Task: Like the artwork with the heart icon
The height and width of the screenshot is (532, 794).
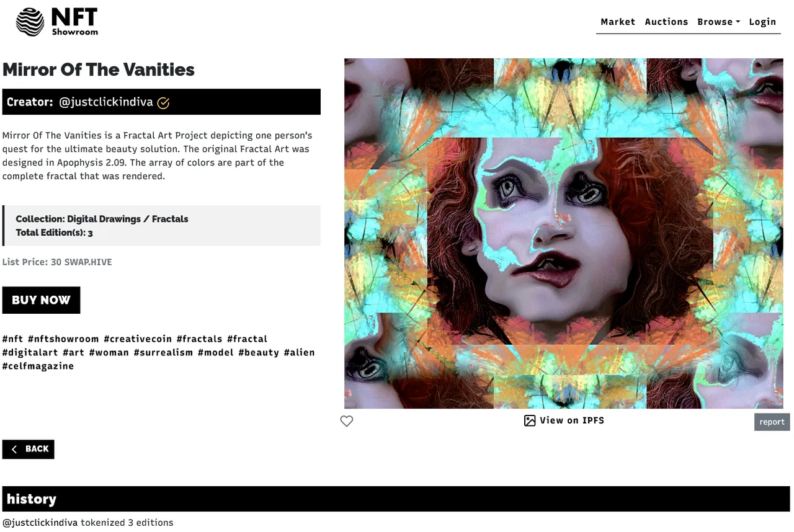Action: point(347,422)
